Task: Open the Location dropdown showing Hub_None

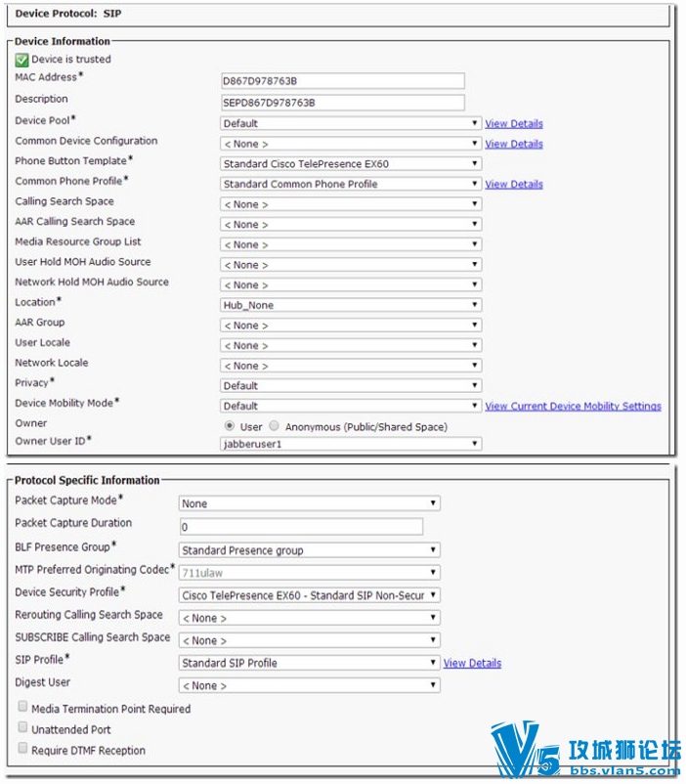Action: click(x=351, y=305)
